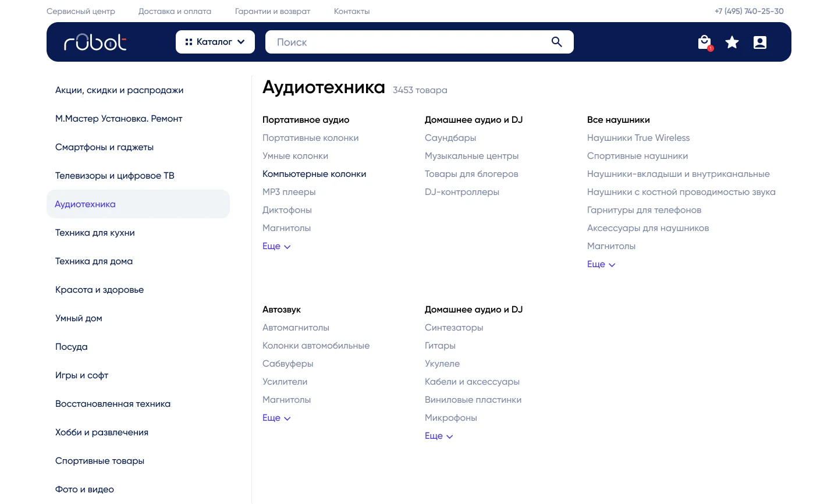Open the Каталог dropdown button
Screen dimensions: 838x504
(x=215, y=42)
